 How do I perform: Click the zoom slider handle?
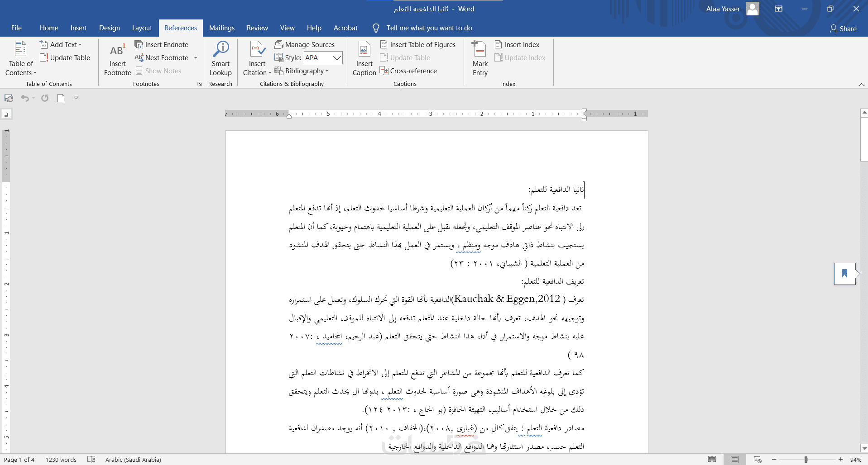(806, 460)
